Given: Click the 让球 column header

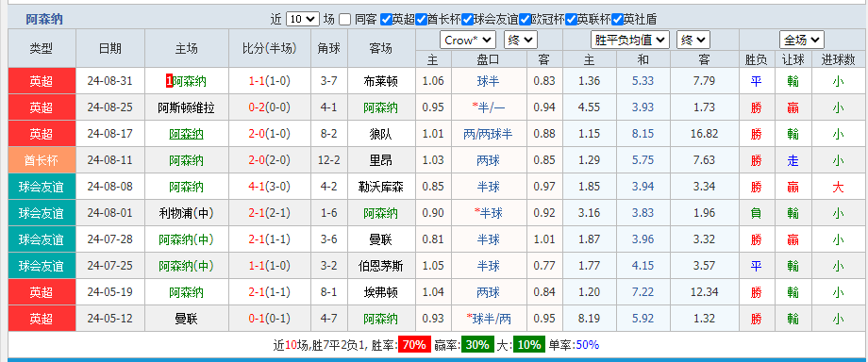Looking at the screenshot, I should [x=793, y=59].
